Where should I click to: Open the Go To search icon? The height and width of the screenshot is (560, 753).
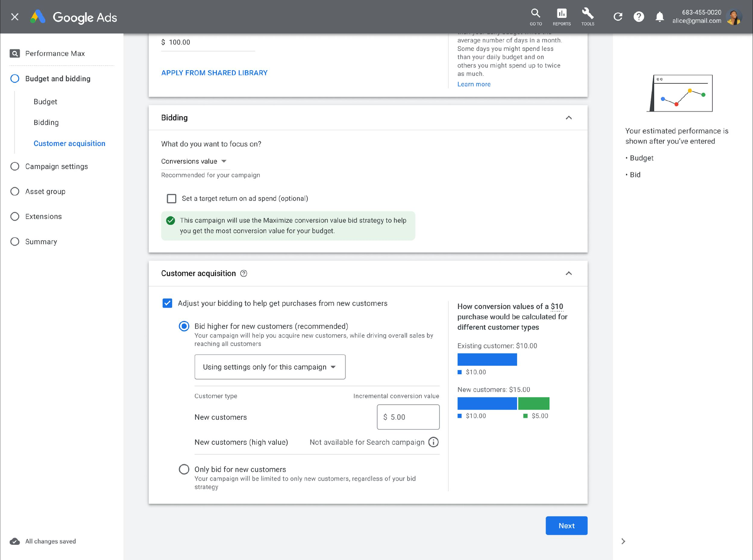coord(536,17)
